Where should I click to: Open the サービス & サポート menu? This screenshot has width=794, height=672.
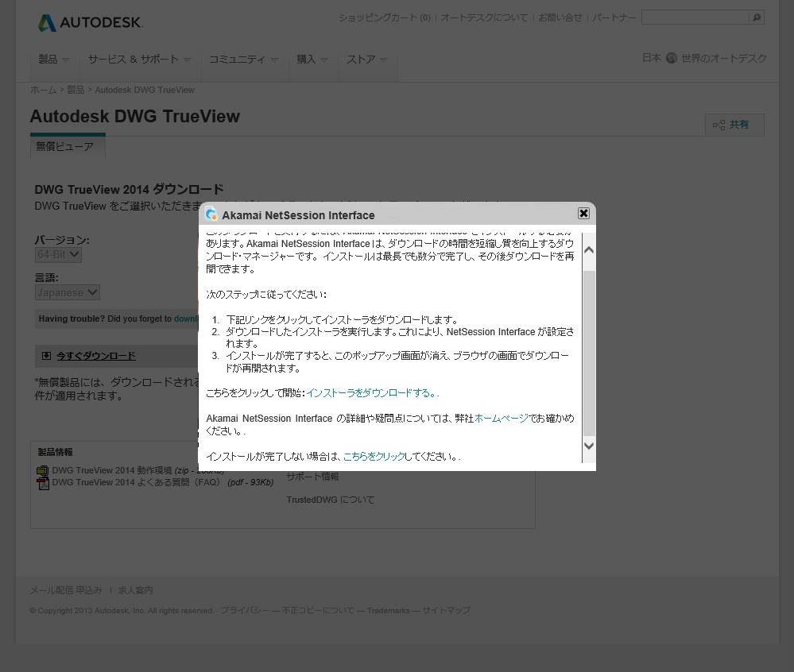139,60
